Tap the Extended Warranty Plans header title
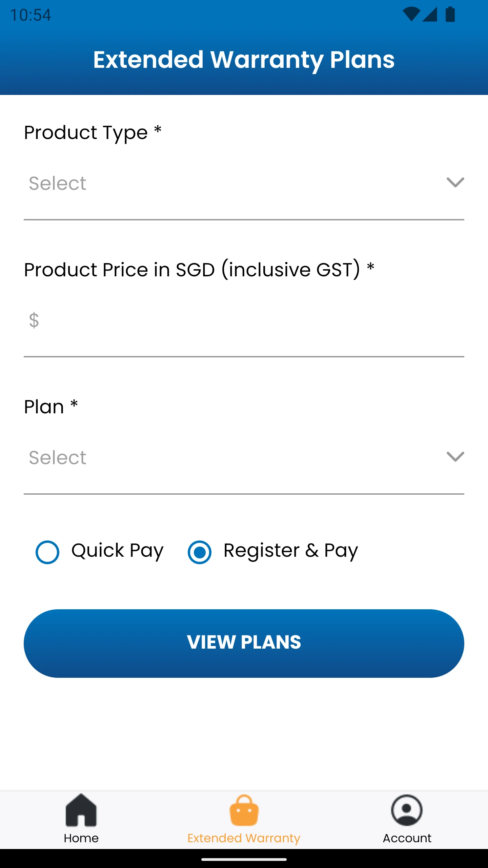Image resolution: width=488 pixels, height=868 pixels. [244, 60]
